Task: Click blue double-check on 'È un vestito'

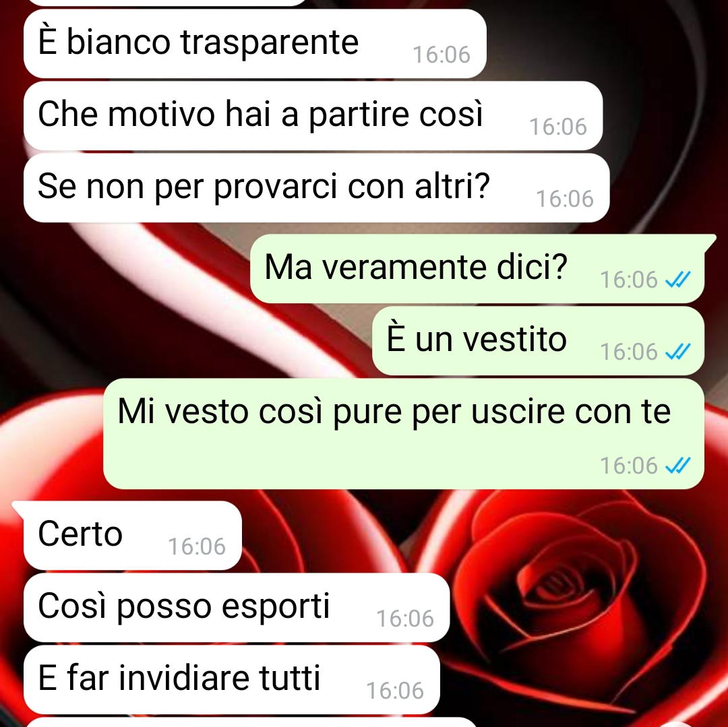Action: pos(678,352)
